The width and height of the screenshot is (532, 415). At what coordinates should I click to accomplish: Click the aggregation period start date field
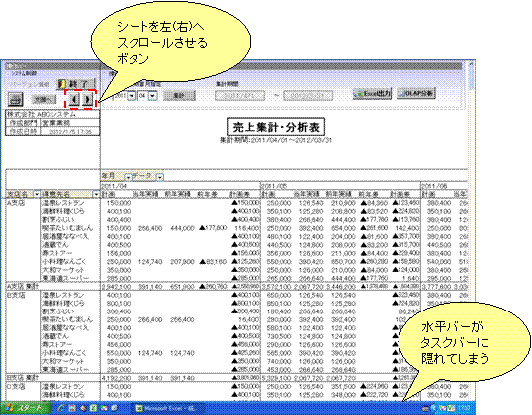tap(240, 95)
